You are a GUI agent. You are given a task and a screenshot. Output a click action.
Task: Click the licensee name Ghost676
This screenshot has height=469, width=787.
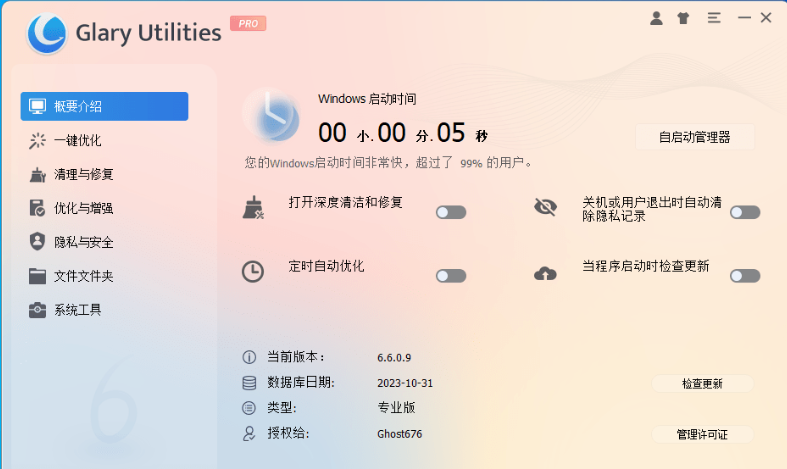click(x=400, y=434)
